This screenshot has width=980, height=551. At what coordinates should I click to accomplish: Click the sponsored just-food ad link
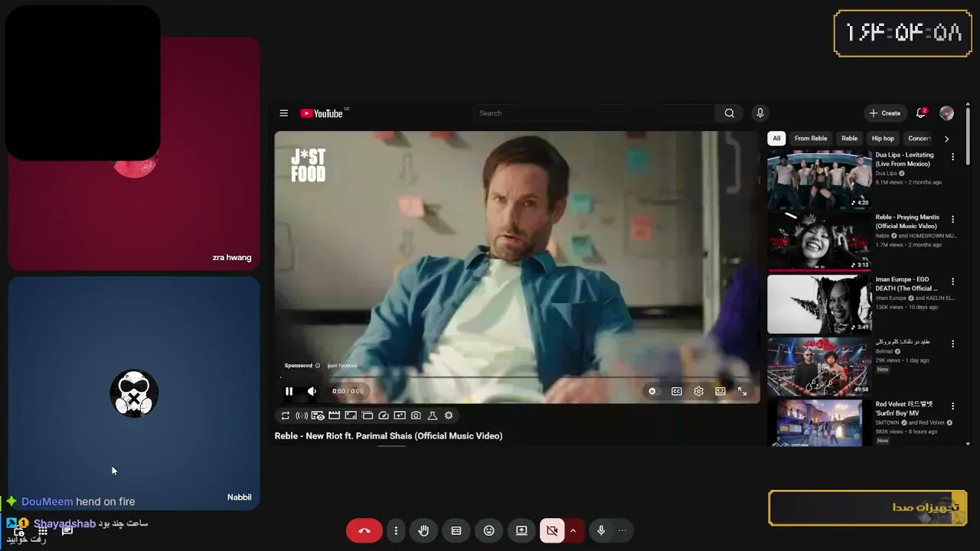tap(342, 366)
